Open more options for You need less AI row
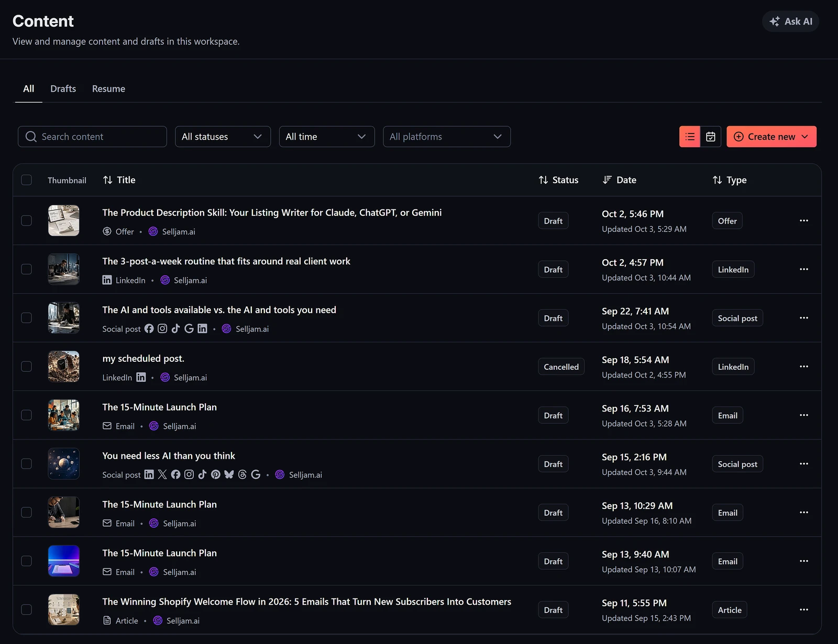838x644 pixels. (x=804, y=464)
